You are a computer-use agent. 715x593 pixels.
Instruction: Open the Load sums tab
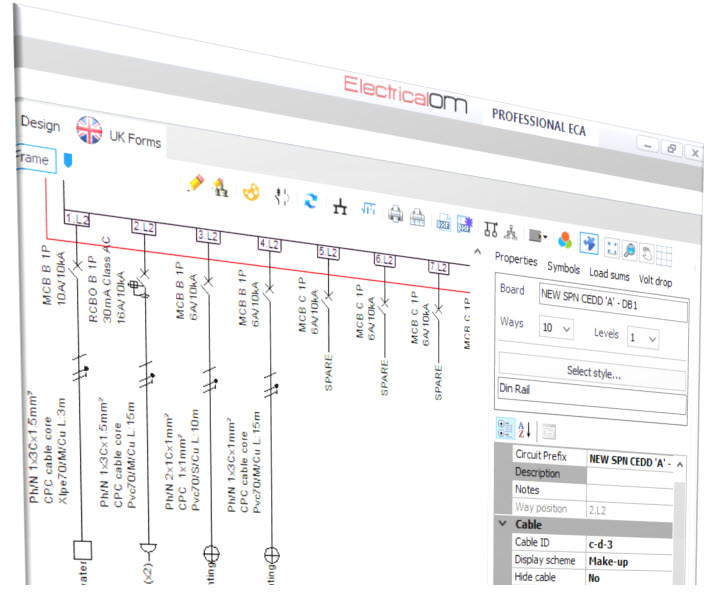[x=609, y=274]
